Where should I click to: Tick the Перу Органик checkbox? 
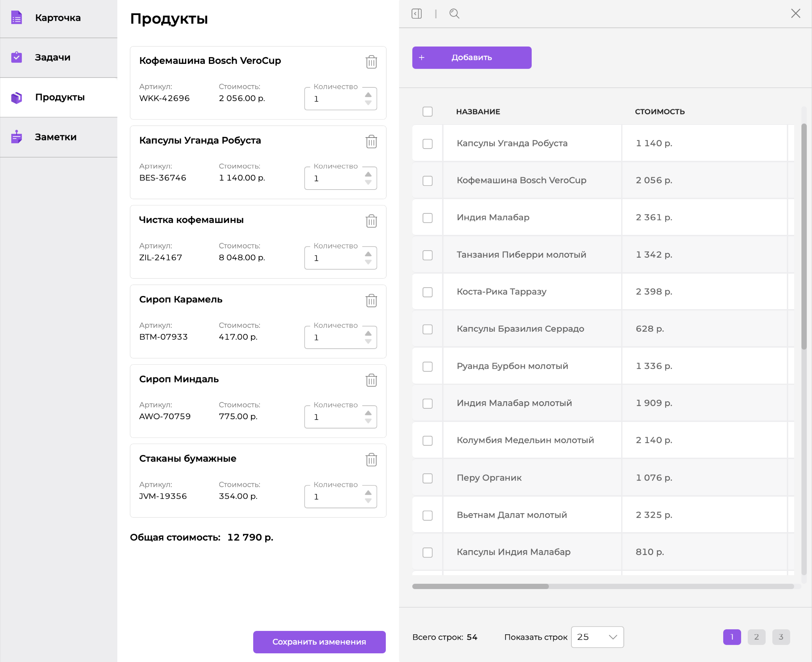click(x=427, y=478)
